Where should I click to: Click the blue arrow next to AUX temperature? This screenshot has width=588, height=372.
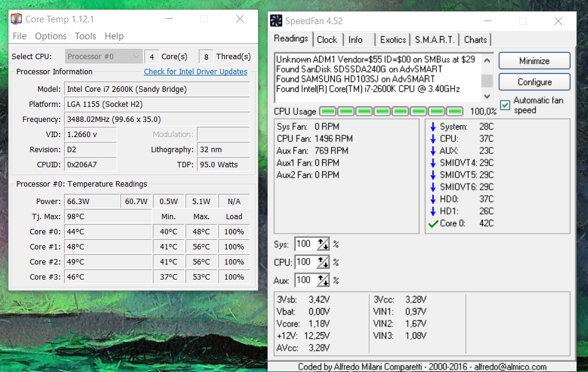[x=433, y=150]
